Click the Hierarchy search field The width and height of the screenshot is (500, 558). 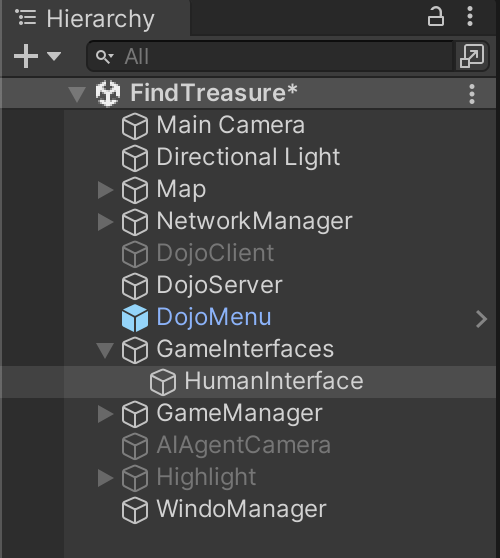[270, 56]
